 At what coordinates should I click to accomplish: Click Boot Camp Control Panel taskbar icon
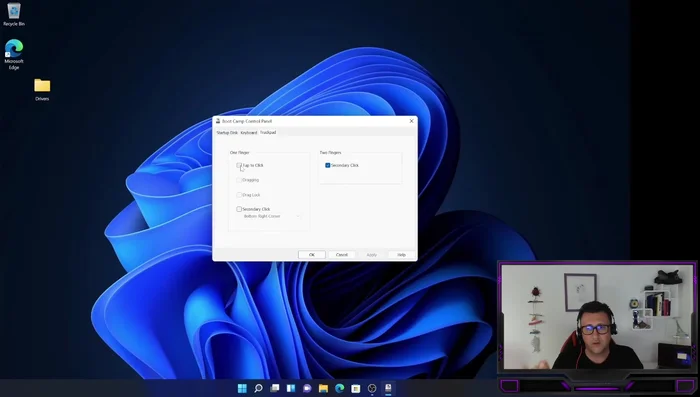(388, 388)
